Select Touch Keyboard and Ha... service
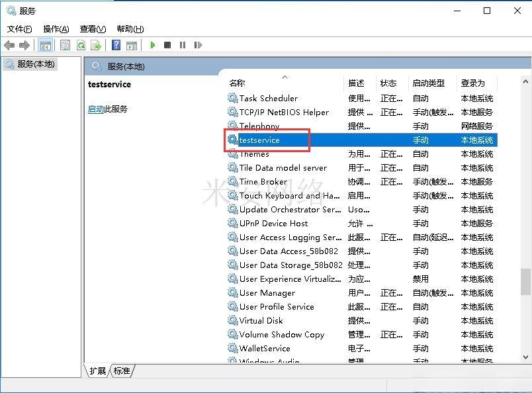 coord(362,196)
